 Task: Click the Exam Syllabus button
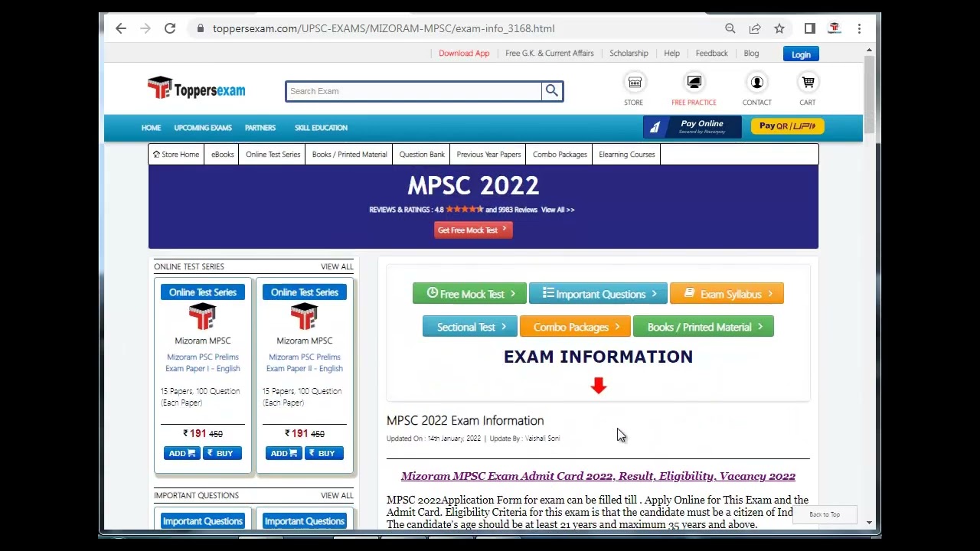coord(727,294)
